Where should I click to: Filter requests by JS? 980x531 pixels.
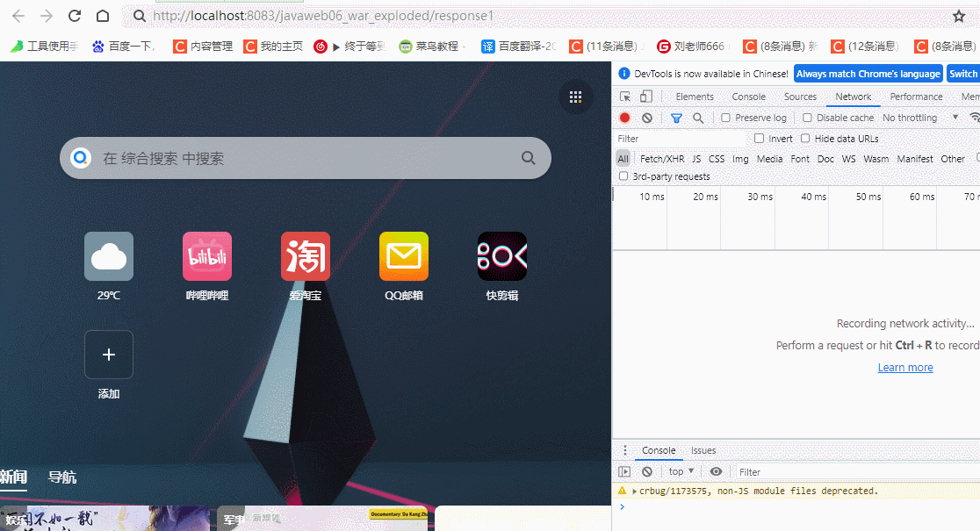pos(696,159)
